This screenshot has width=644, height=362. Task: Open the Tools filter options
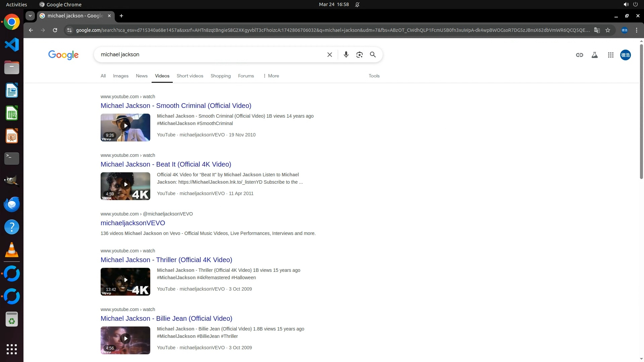click(x=374, y=76)
